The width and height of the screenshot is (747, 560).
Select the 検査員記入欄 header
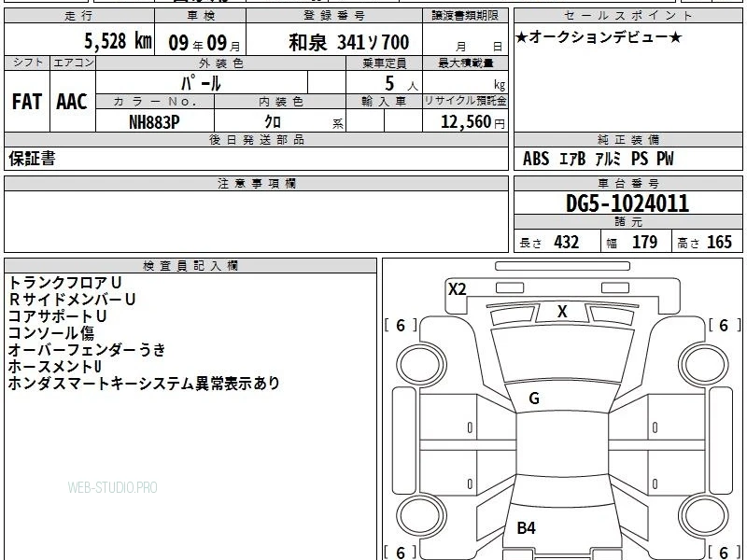click(x=190, y=266)
